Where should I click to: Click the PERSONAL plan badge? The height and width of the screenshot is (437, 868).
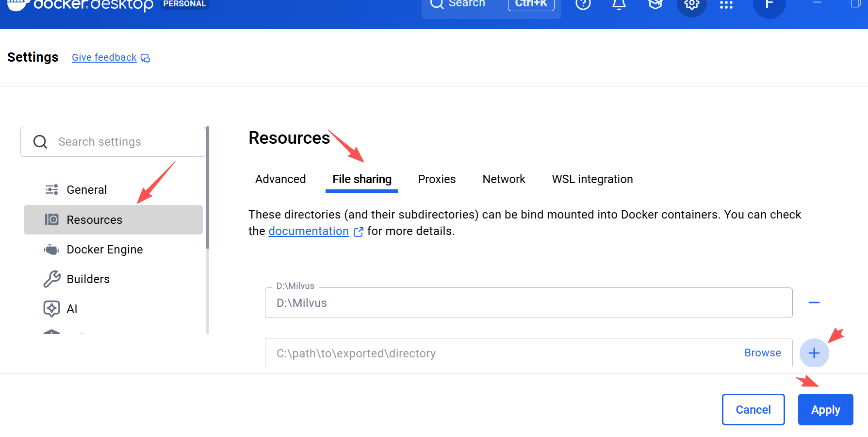[184, 4]
